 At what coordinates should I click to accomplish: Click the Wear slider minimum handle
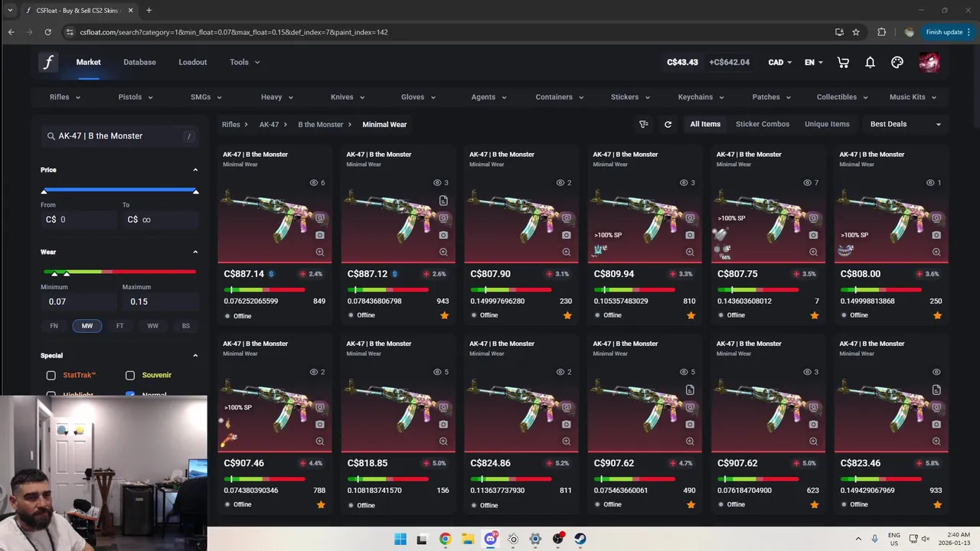pyautogui.click(x=54, y=273)
